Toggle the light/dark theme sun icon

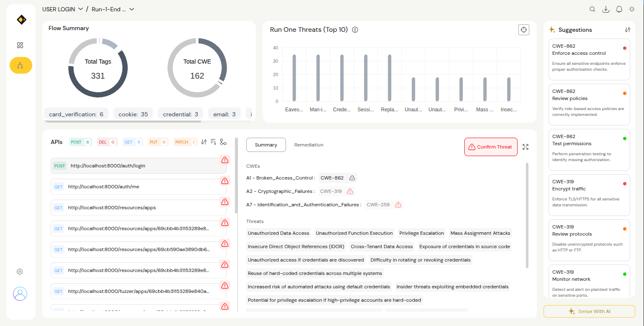click(632, 9)
